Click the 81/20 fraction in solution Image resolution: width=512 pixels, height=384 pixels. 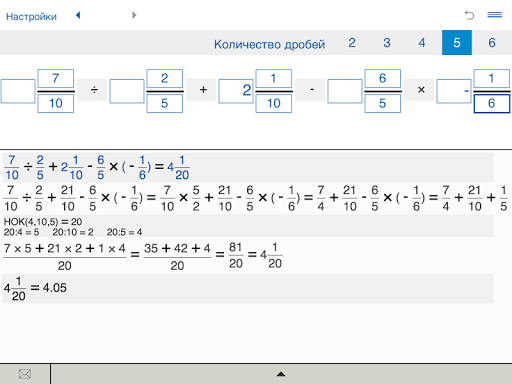(236, 255)
